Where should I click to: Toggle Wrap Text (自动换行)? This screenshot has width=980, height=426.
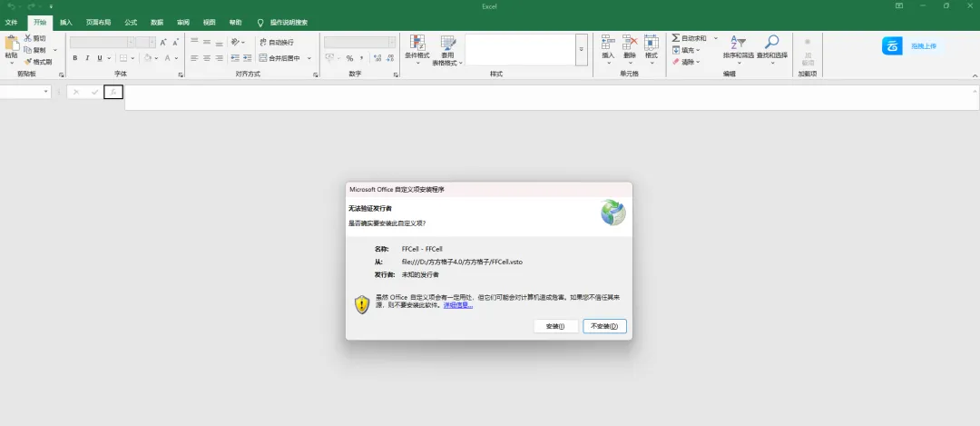pos(277,43)
